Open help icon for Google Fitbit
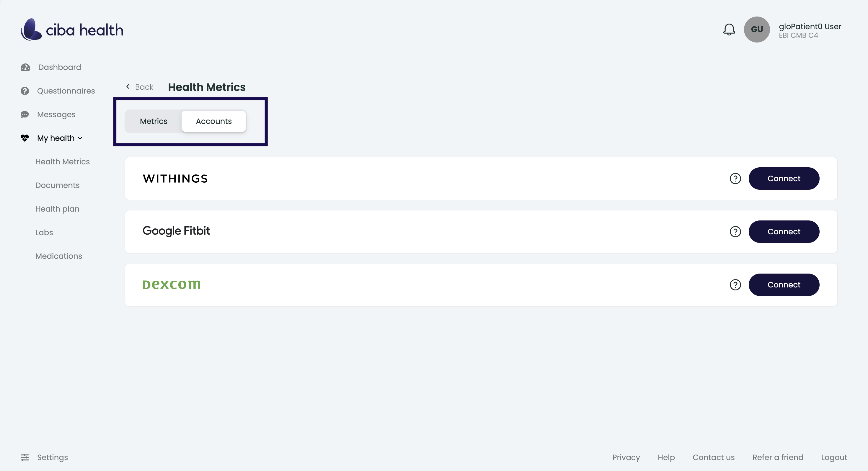 pos(735,232)
